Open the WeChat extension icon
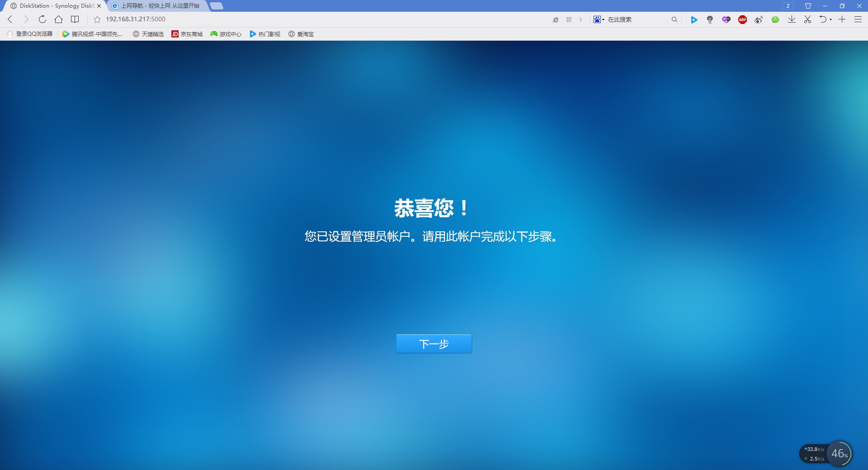 (x=775, y=19)
